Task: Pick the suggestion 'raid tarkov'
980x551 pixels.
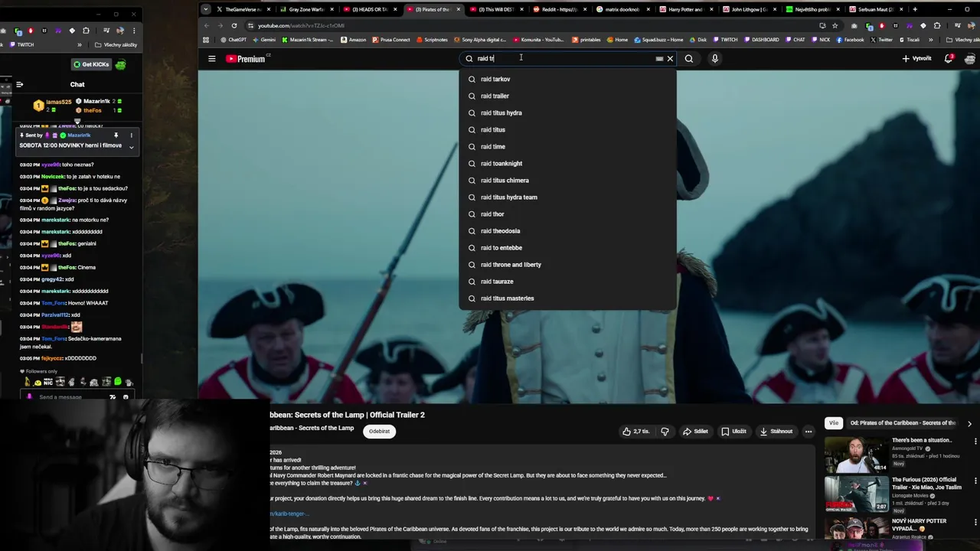Action: pyautogui.click(x=567, y=79)
